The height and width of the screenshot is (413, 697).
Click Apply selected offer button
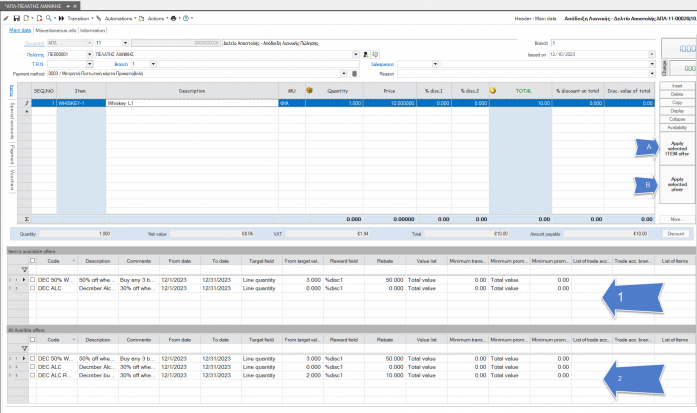click(677, 184)
